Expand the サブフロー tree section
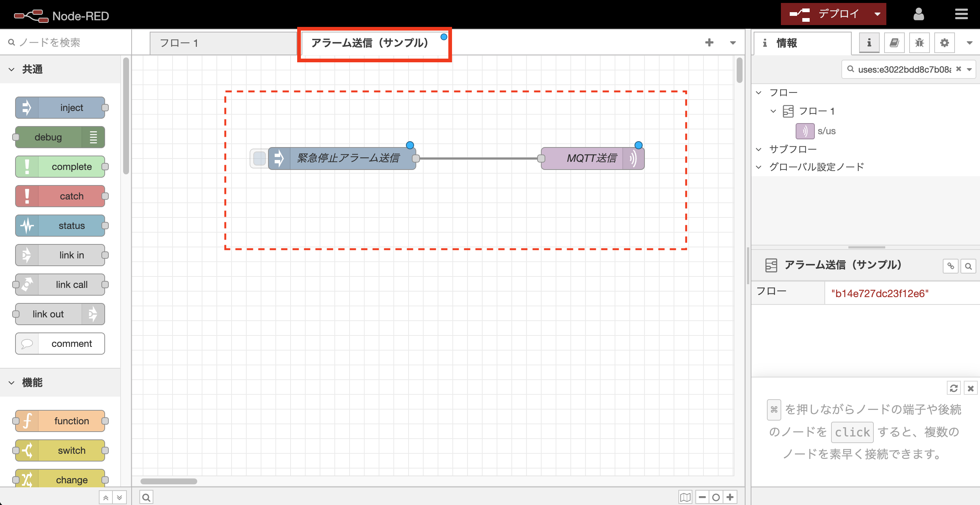The image size is (980, 505). click(759, 149)
